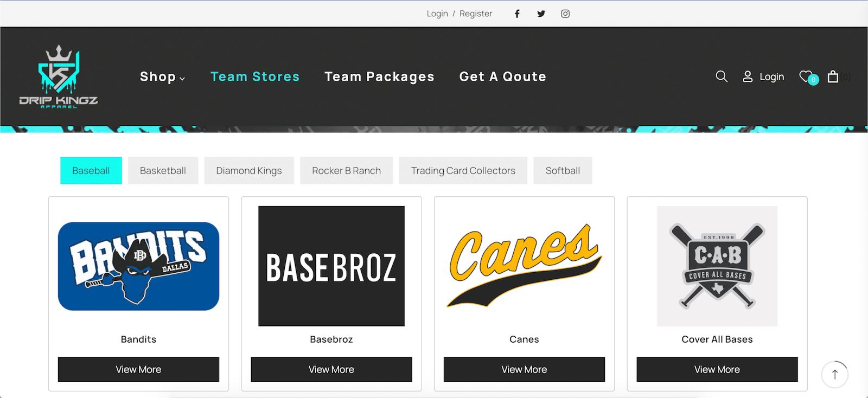View More for Canes store
This screenshot has width=868, height=398.
pos(524,369)
